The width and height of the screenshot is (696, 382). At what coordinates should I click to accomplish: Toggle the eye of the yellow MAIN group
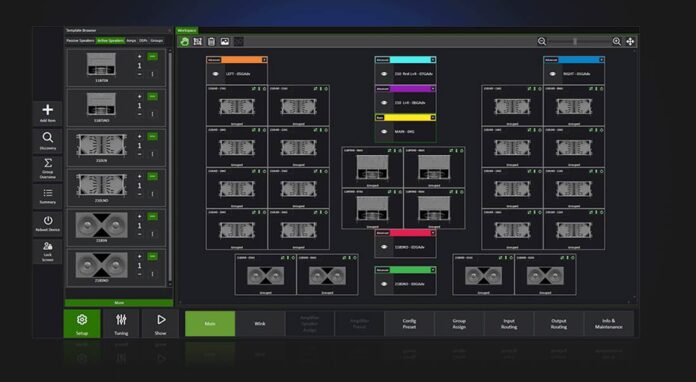click(384, 131)
